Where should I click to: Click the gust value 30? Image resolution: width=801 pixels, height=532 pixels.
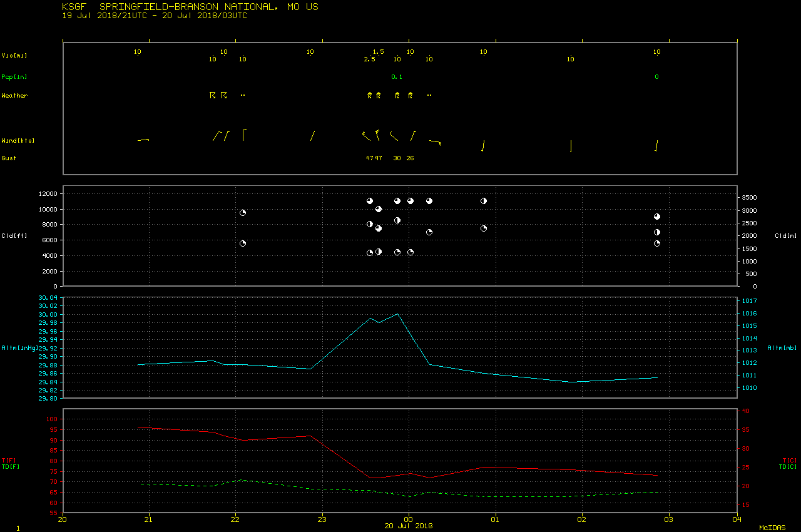[x=397, y=158]
